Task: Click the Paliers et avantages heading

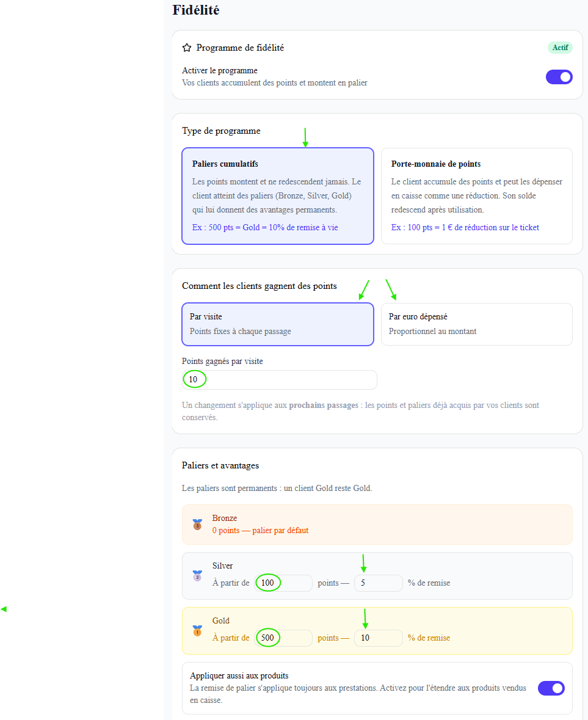Action: pyautogui.click(x=220, y=465)
